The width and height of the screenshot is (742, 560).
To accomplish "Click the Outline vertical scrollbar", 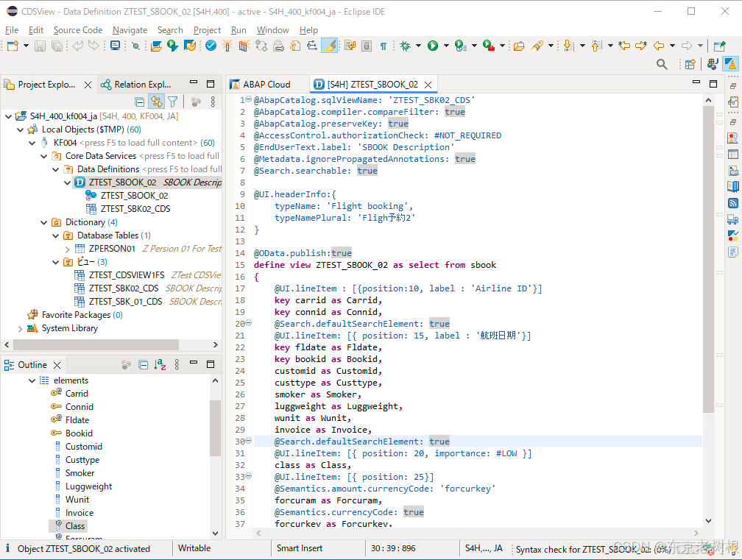I will coord(215,428).
